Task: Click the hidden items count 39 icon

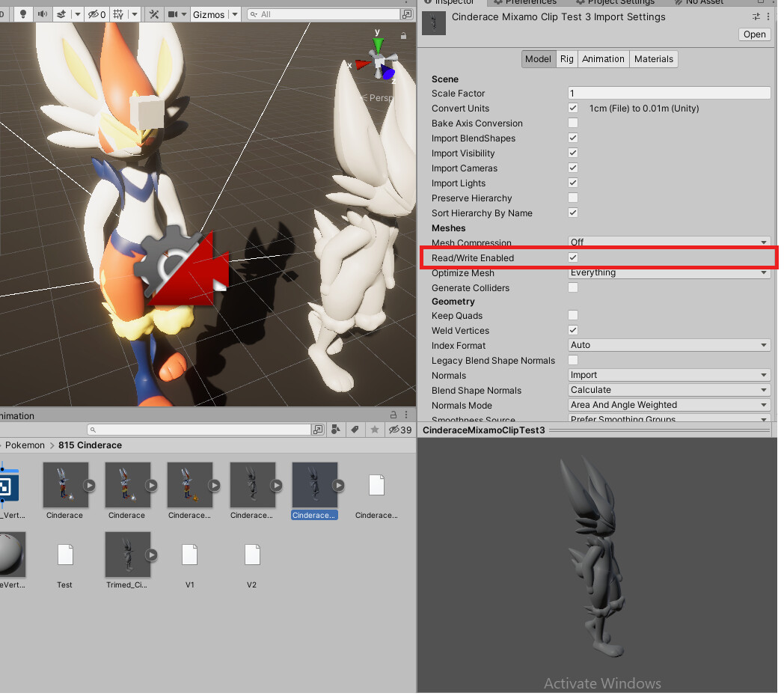Action: (x=399, y=430)
